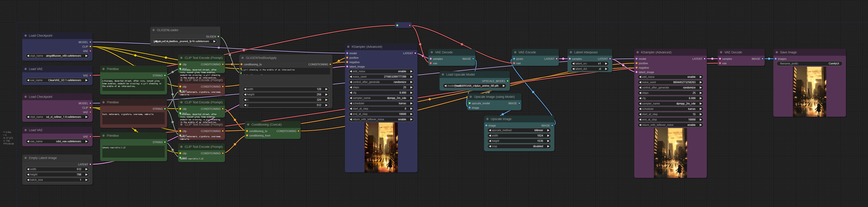The width and height of the screenshot is (868, 207).
Task: Open the vae_name sdxl_vae.safetensors dropdown
Action: 57,142
